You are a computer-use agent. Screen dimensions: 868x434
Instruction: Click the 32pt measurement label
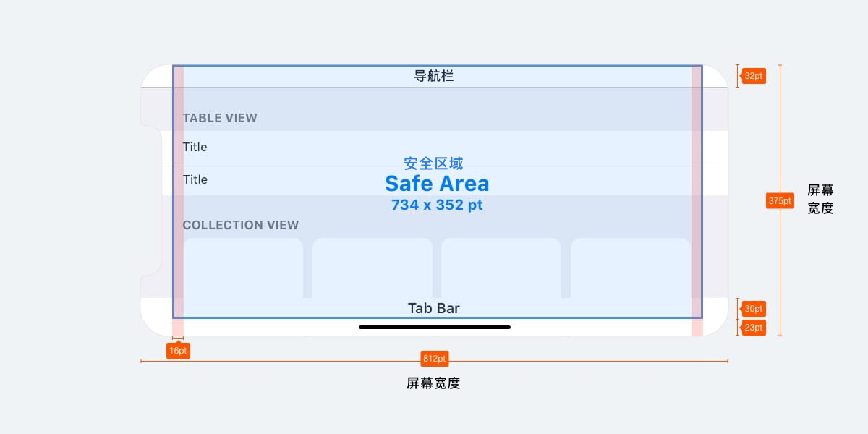click(754, 76)
